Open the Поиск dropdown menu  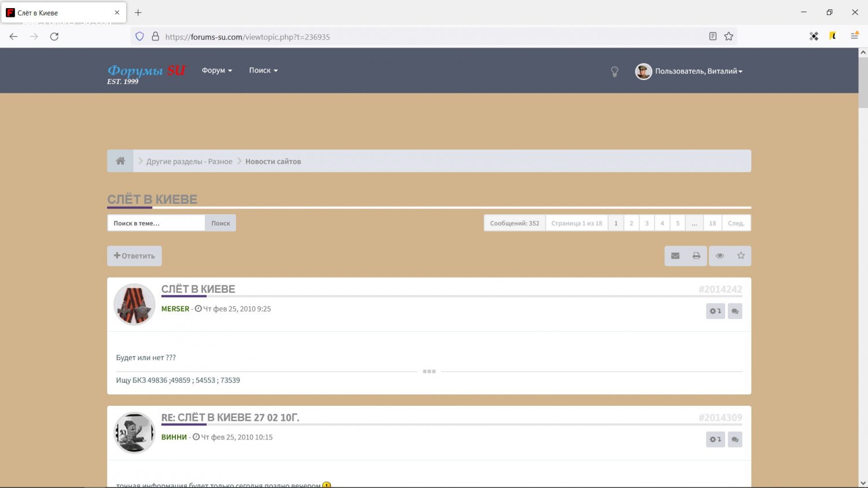(x=263, y=71)
